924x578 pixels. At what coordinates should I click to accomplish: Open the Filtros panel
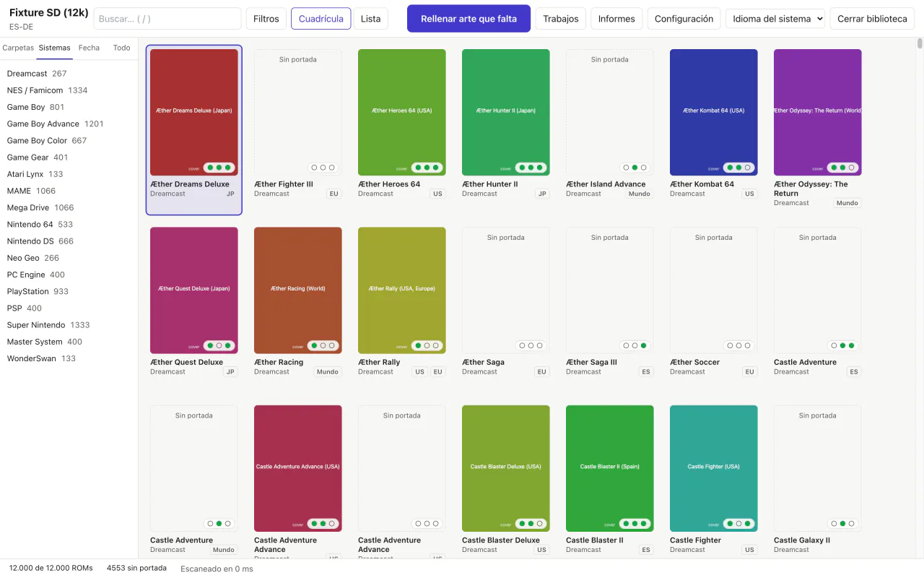click(266, 19)
